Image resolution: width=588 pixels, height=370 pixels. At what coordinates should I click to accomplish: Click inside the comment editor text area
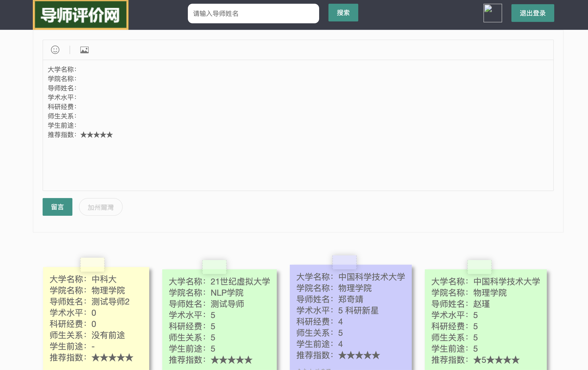(298, 161)
